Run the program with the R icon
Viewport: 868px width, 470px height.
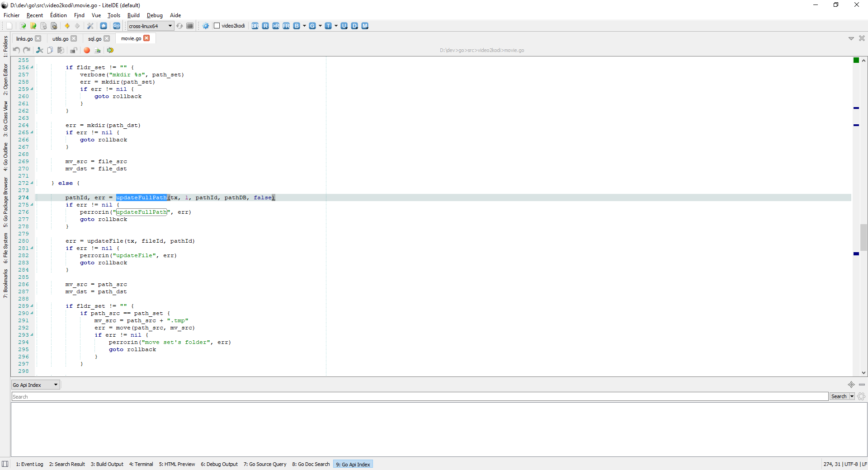(x=265, y=26)
